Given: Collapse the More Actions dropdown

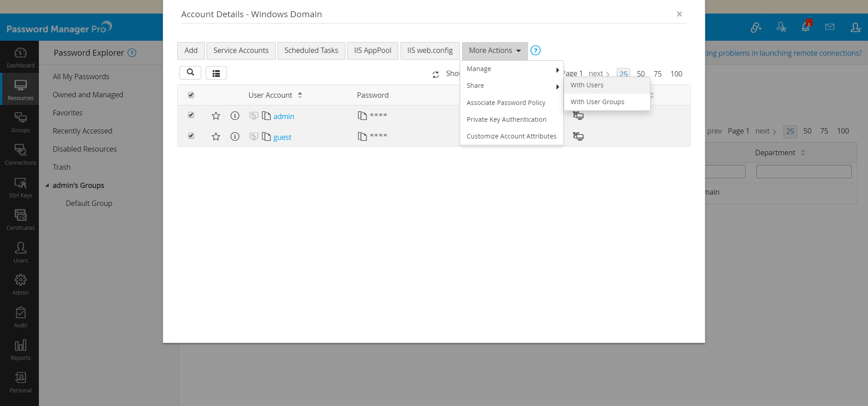Looking at the screenshot, I should click(495, 51).
